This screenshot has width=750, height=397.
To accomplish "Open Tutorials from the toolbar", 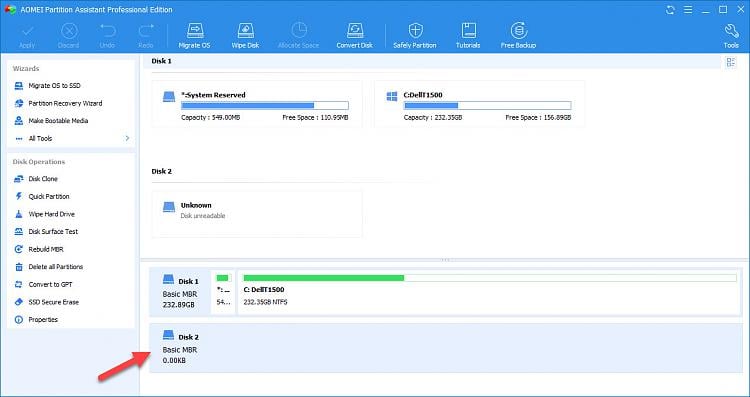I will coord(468,35).
